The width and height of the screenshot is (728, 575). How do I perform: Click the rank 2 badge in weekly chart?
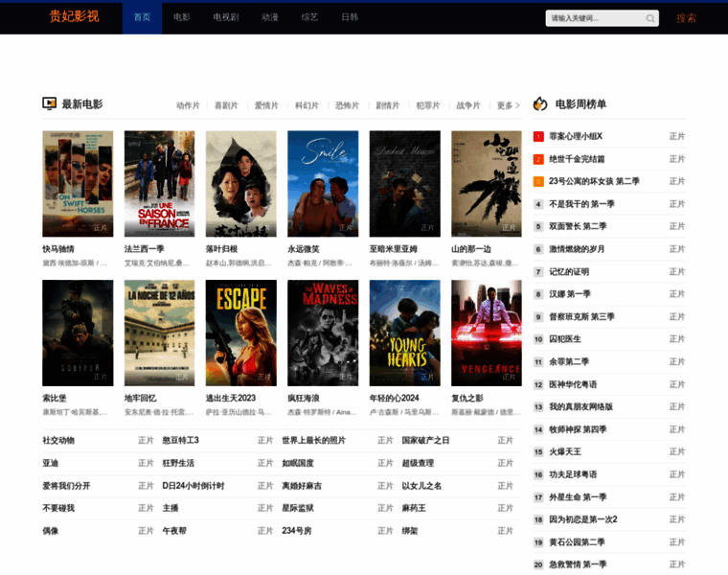click(x=538, y=159)
